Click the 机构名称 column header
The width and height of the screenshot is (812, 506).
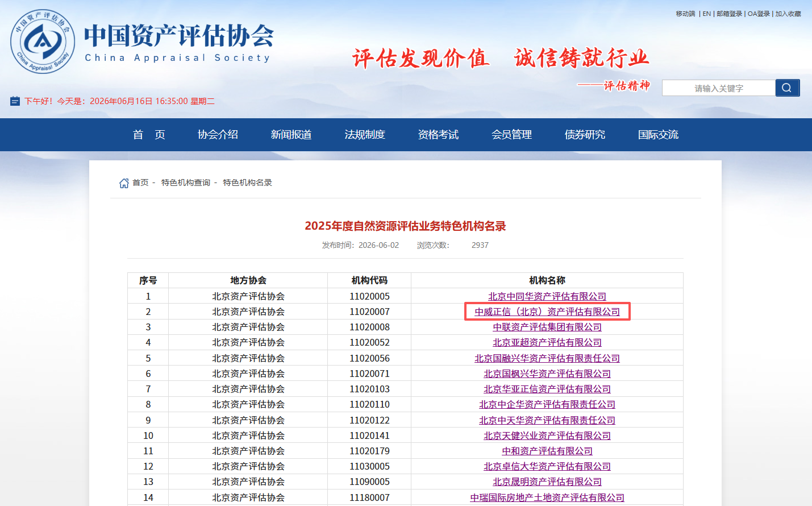coord(547,280)
